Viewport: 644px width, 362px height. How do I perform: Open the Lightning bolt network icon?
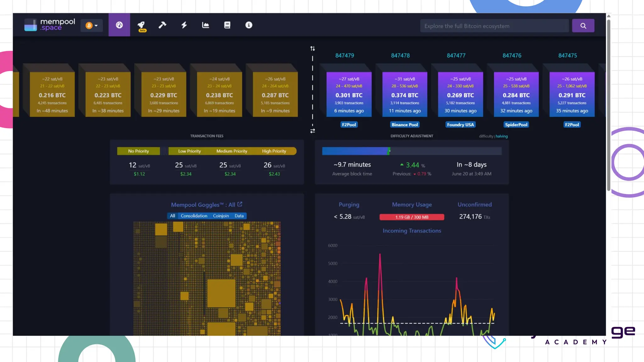[x=184, y=25]
